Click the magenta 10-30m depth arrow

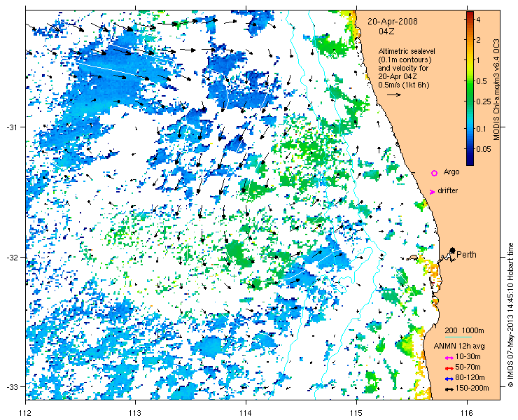(449, 358)
